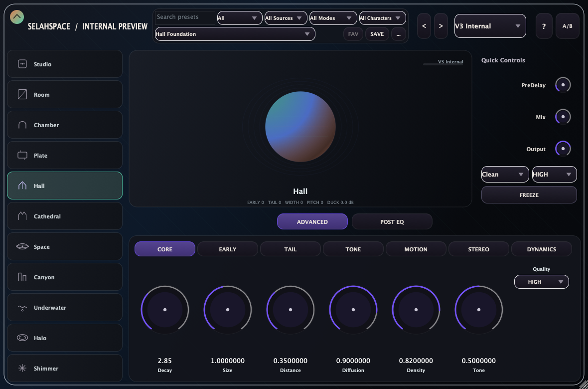Click the PreDelay quick control knob

pos(563,85)
